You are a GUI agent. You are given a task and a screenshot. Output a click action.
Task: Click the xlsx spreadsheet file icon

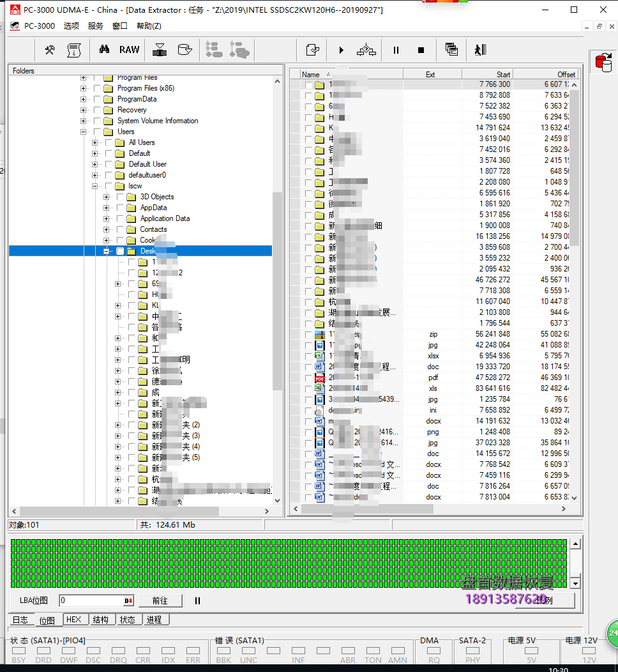tap(319, 356)
